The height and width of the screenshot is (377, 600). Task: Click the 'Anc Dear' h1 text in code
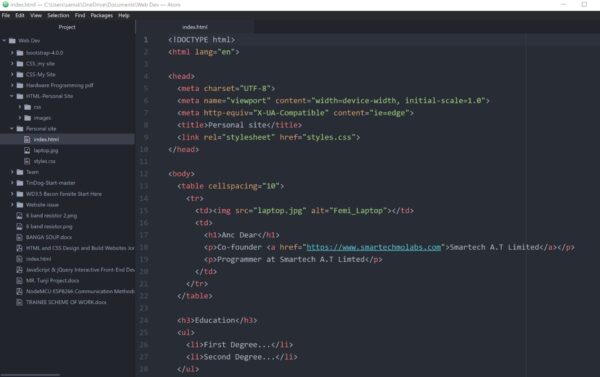(240, 235)
